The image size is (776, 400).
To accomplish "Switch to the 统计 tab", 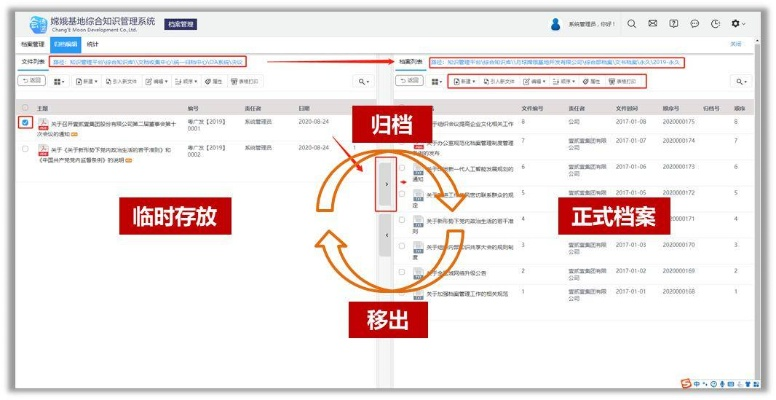I will (93, 45).
